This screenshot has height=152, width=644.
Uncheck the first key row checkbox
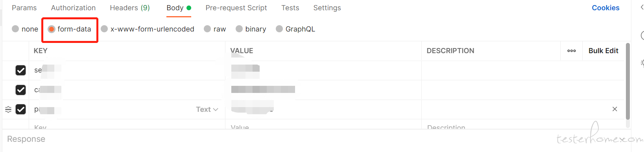[x=20, y=70]
